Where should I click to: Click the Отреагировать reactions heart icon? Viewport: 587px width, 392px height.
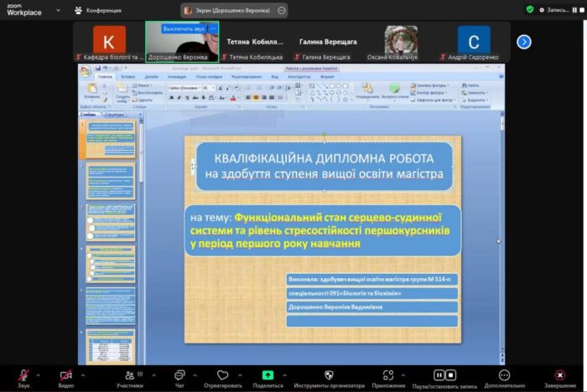(222, 374)
